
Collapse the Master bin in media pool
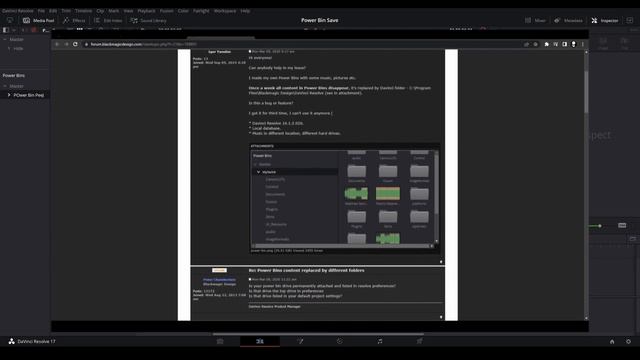click(x=5, y=39)
